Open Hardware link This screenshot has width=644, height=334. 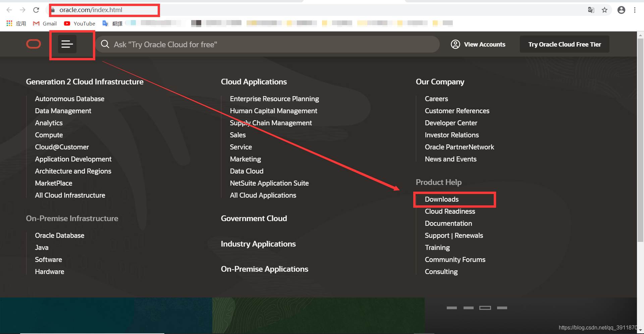click(x=49, y=272)
